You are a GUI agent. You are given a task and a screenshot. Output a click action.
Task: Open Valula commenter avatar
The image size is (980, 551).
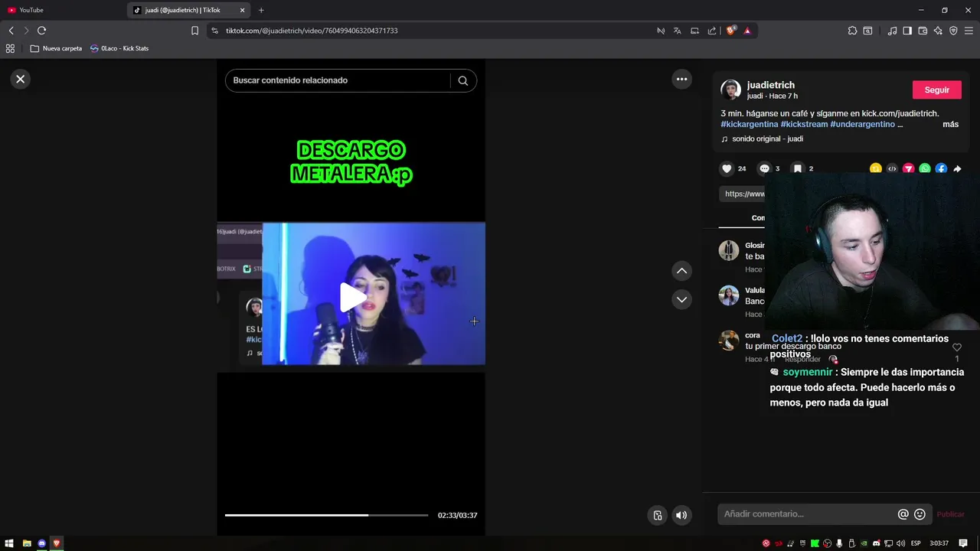coord(729,295)
